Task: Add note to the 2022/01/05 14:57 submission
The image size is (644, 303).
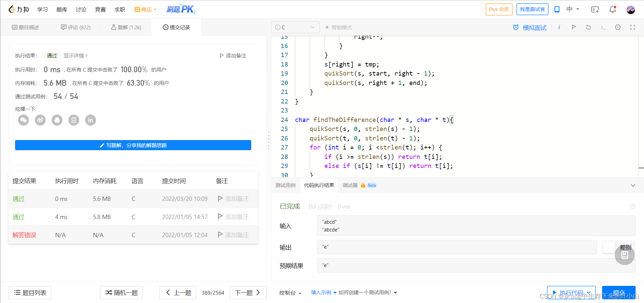Action: point(233,217)
